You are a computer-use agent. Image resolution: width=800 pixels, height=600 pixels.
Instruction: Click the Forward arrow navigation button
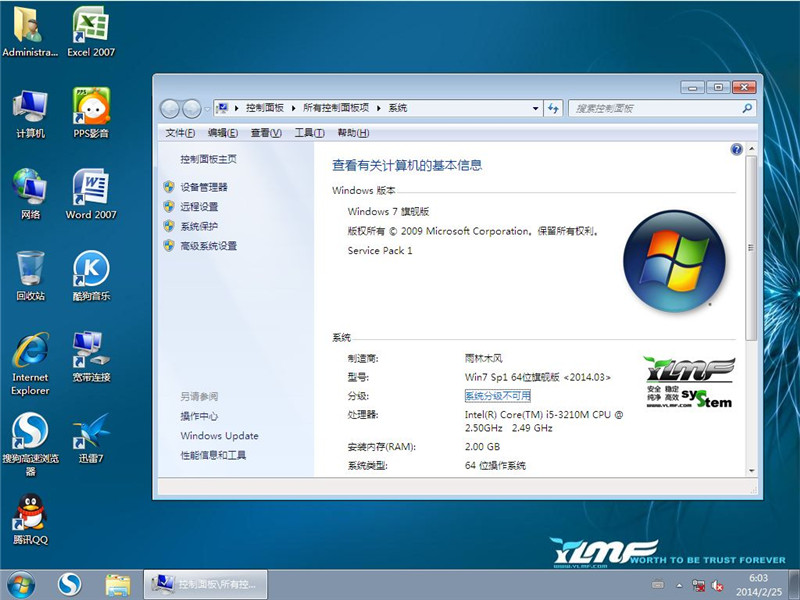191,108
